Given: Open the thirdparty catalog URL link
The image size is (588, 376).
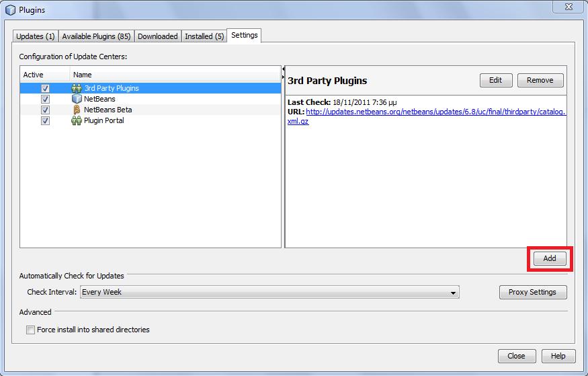Looking at the screenshot, I should point(435,112).
